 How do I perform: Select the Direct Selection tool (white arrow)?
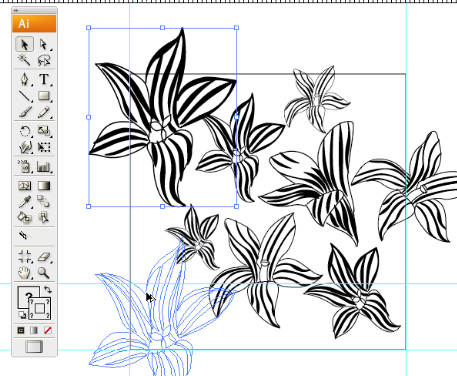coord(44,44)
